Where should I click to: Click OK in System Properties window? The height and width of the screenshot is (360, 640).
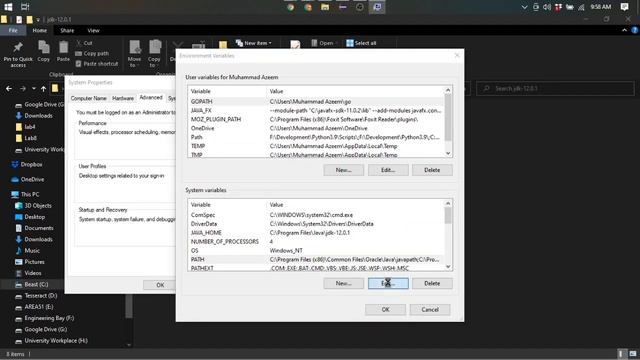tap(160, 285)
